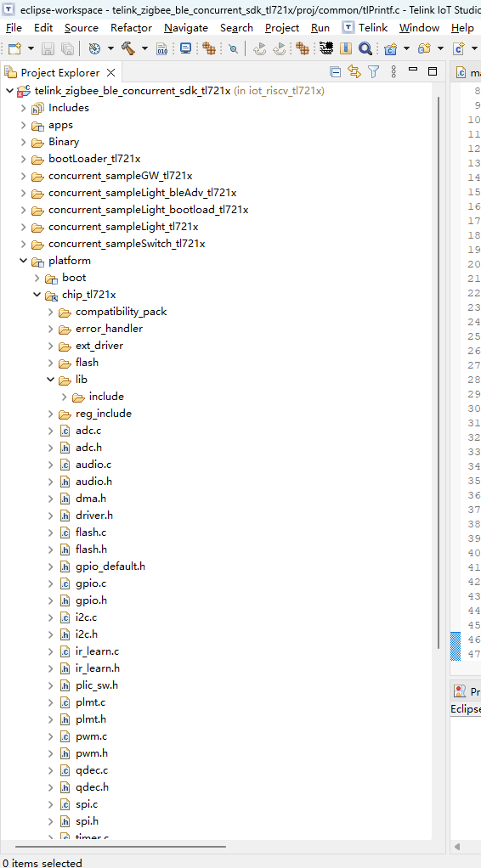Open the Refactor menu

[132, 28]
